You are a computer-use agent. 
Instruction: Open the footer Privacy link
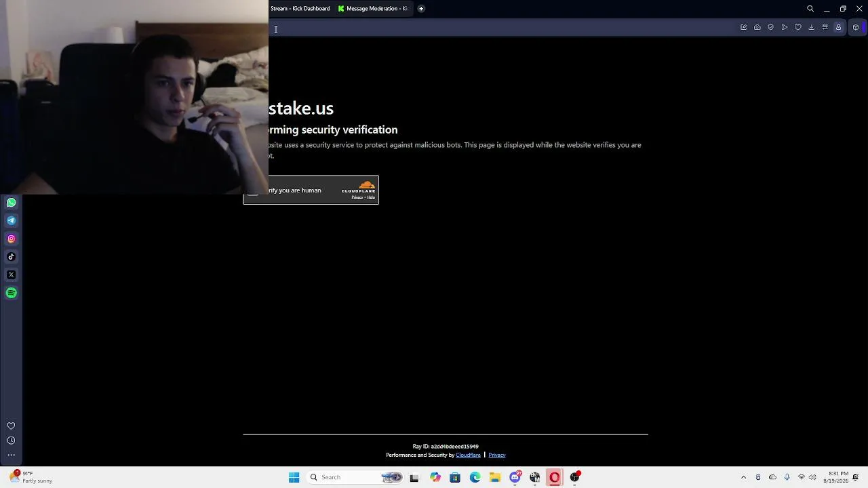pyautogui.click(x=497, y=455)
